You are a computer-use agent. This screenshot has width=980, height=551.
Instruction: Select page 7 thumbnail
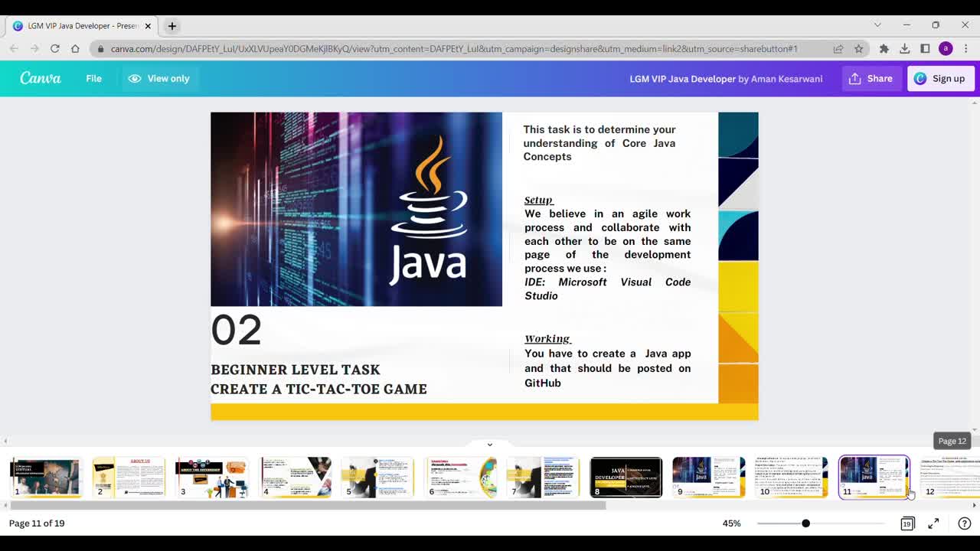pyautogui.click(x=543, y=477)
